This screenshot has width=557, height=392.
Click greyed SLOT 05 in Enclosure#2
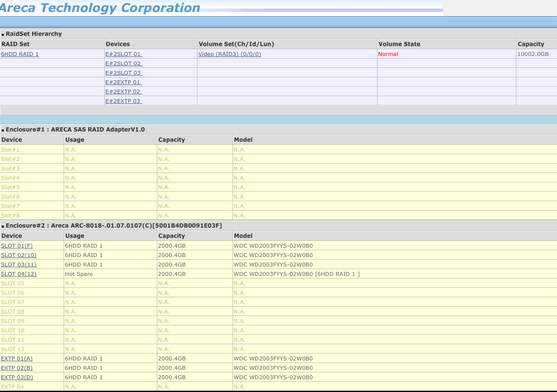pos(13,284)
